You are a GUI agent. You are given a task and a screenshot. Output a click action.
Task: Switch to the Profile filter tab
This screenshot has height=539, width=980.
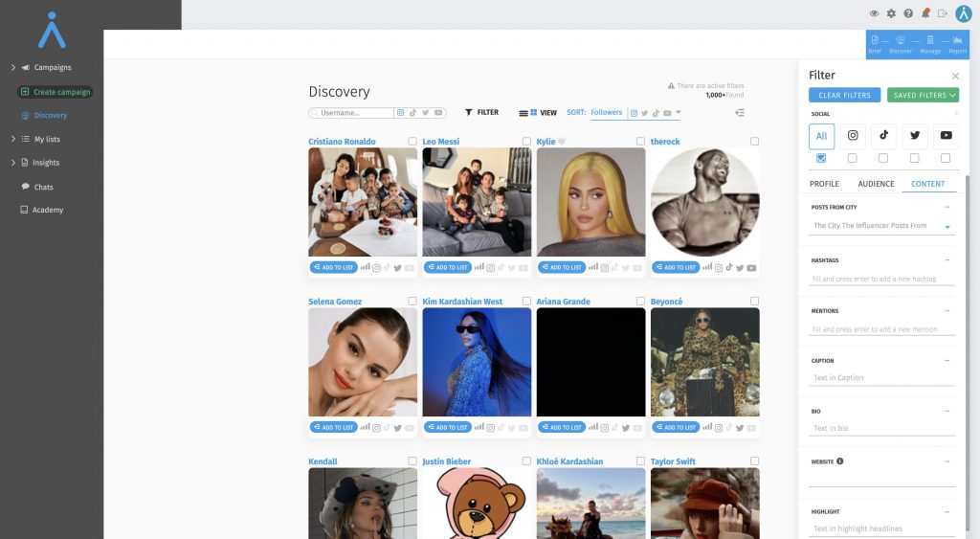pos(824,184)
